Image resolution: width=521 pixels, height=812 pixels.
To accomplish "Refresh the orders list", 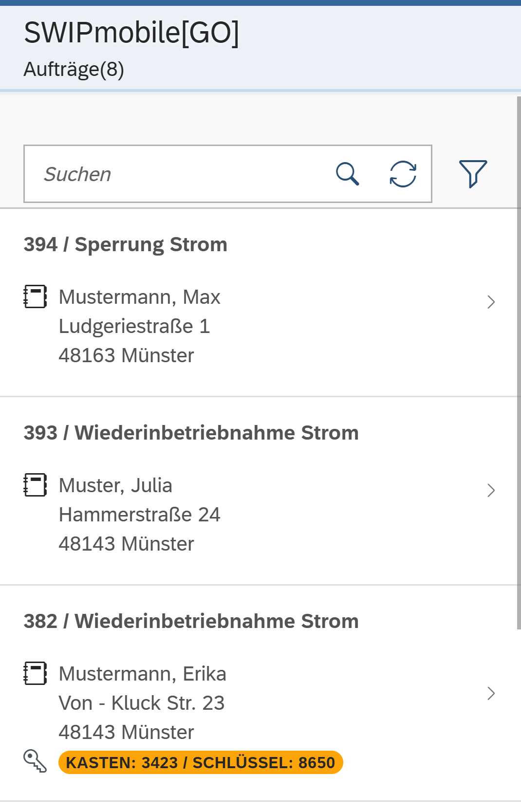I will (x=403, y=174).
